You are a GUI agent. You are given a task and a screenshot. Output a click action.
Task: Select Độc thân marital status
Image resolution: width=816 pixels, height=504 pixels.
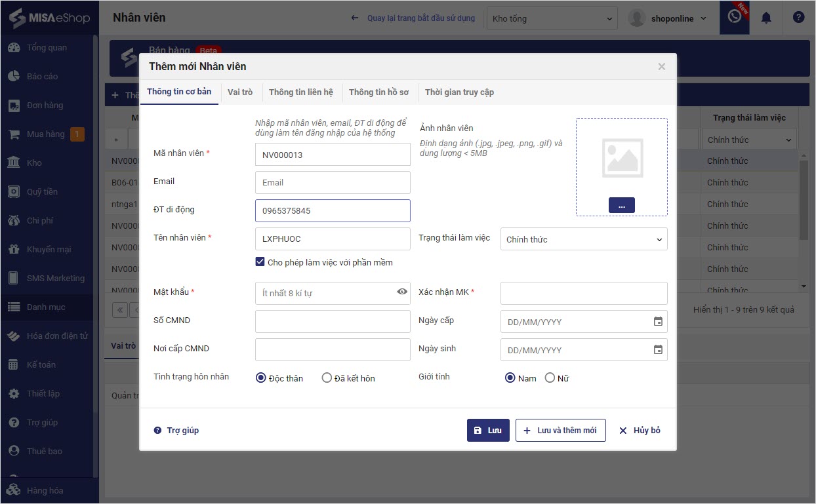pyautogui.click(x=260, y=378)
